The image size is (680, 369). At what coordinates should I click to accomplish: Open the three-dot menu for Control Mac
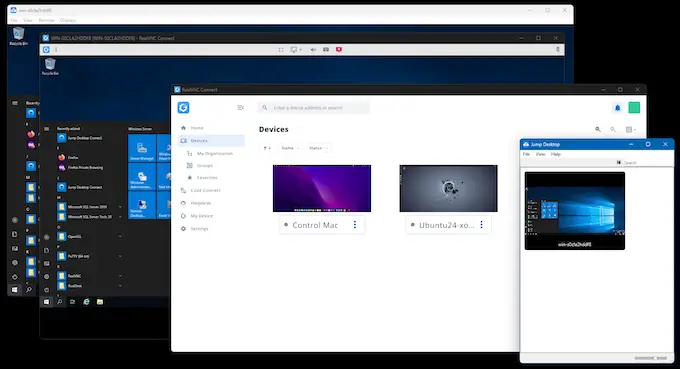click(355, 225)
